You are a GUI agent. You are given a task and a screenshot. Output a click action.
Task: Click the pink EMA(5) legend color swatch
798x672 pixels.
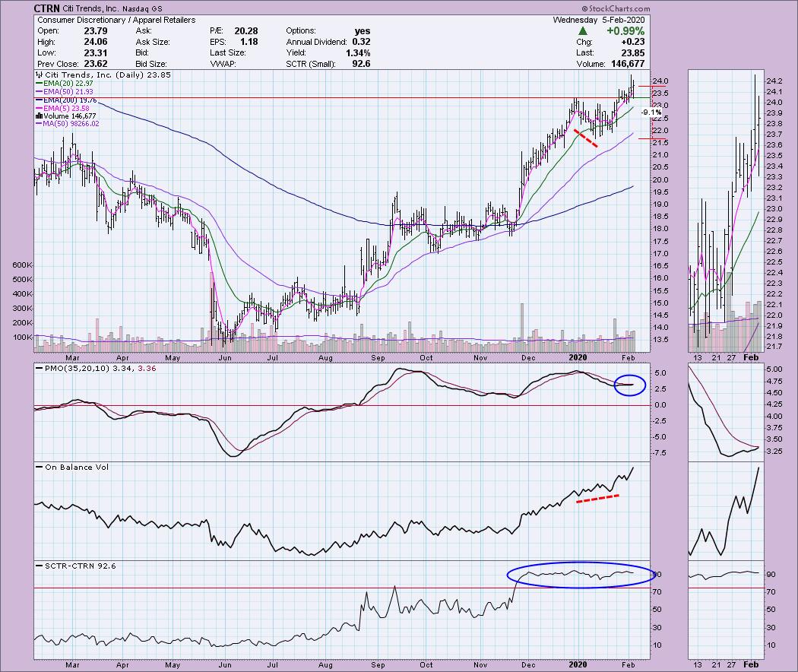tap(40, 108)
